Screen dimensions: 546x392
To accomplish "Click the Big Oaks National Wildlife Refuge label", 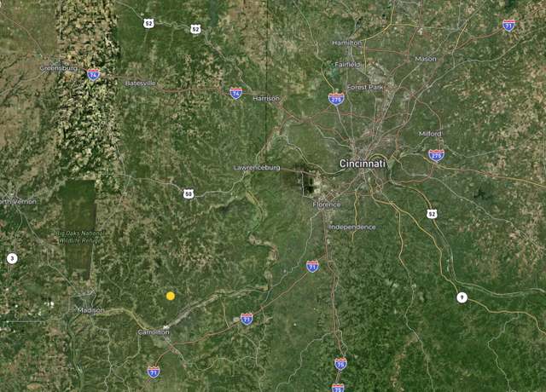I will point(79,237).
